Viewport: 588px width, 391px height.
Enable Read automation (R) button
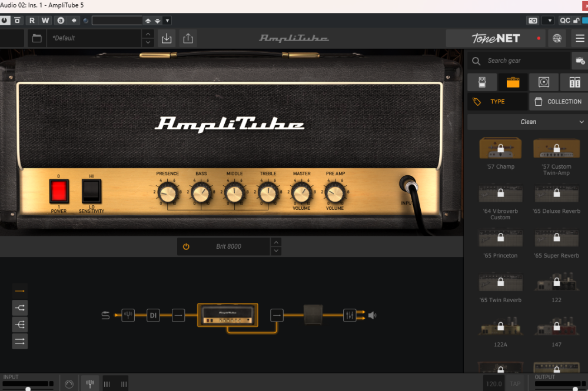32,21
